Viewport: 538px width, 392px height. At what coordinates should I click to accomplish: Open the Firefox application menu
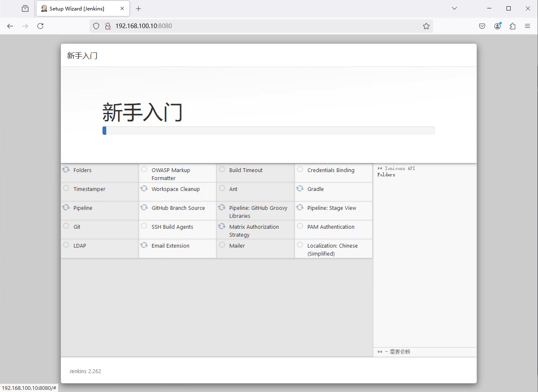528,26
